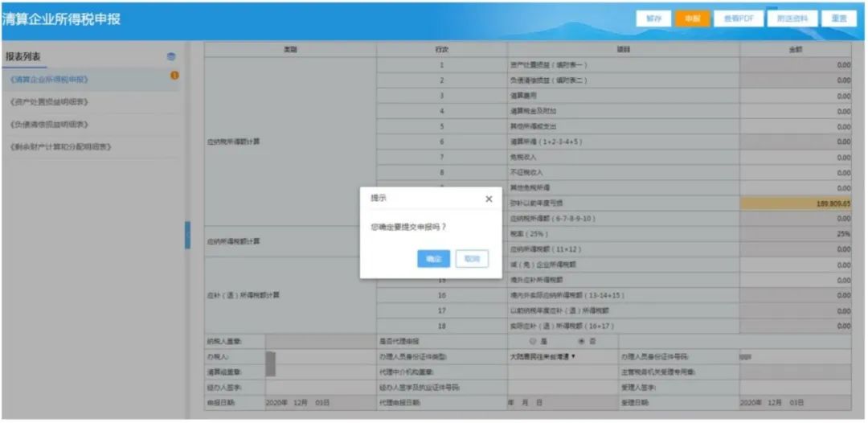Open 《剩余财产计算和分配明细表》 report
The image size is (868, 423).
tap(60, 147)
